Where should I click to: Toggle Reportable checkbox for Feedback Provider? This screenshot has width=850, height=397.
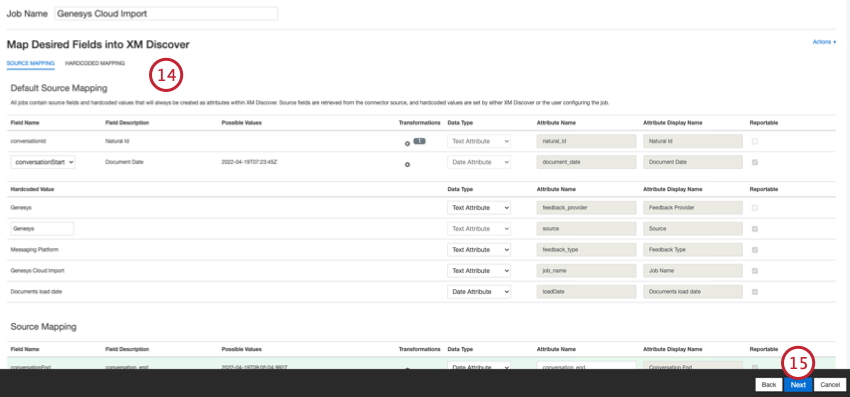(x=755, y=208)
